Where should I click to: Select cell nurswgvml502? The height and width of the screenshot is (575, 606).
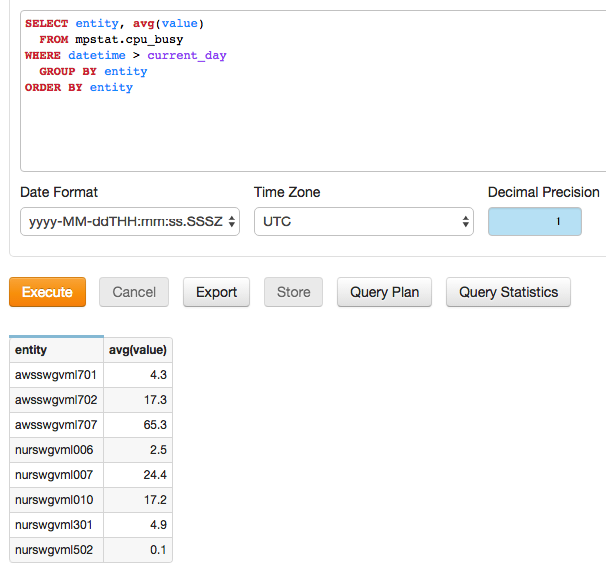pyautogui.click(x=56, y=549)
